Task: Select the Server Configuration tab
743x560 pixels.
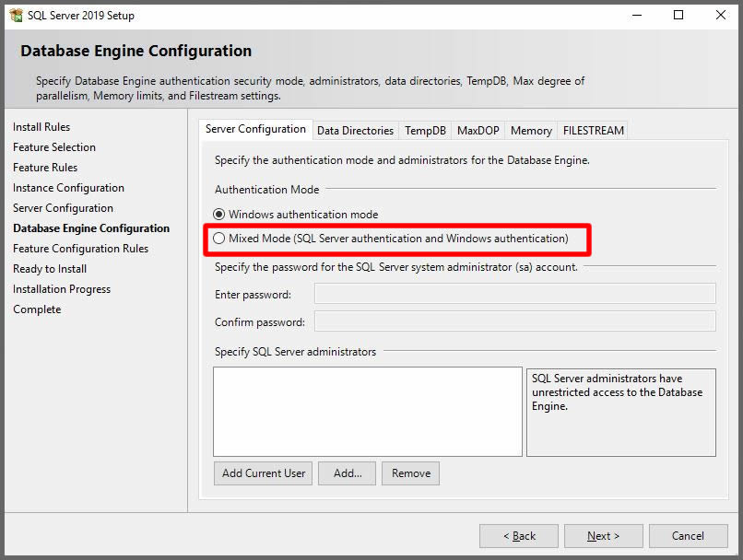Action: point(255,129)
